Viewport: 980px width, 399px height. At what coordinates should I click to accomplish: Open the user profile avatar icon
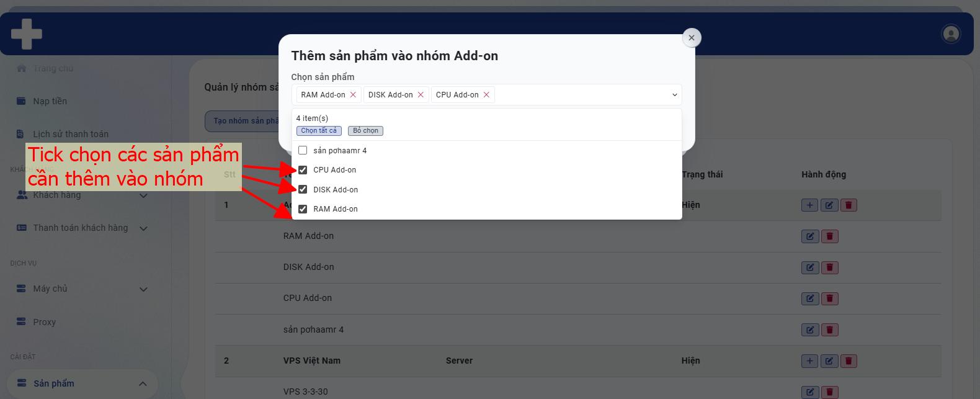click(x=951, y=34)
